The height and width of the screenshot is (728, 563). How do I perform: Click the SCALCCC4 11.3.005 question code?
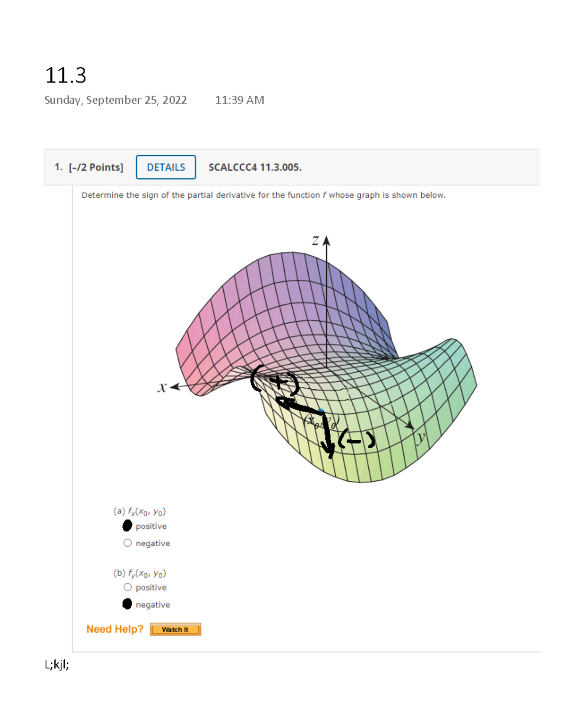[255, 167]
